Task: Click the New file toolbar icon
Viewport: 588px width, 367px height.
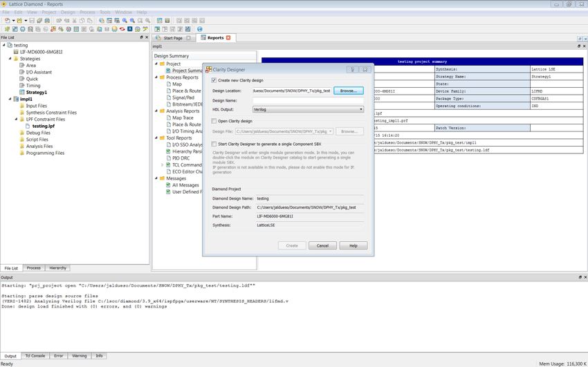Action: pos(7,21)
